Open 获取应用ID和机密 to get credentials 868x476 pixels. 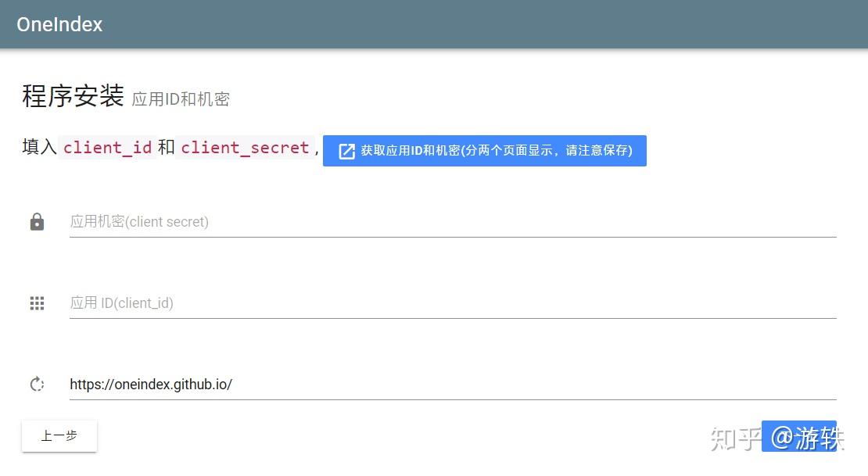[x=485, y=151]
